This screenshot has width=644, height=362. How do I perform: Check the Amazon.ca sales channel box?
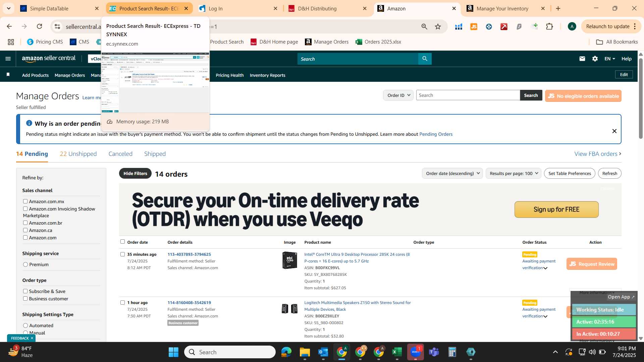(x=25, y=230)
